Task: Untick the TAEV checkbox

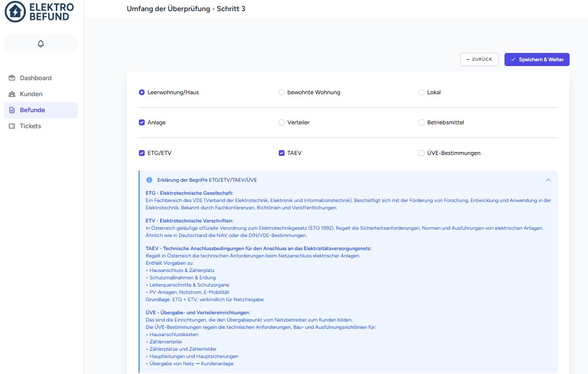Action: click(282, 153)
